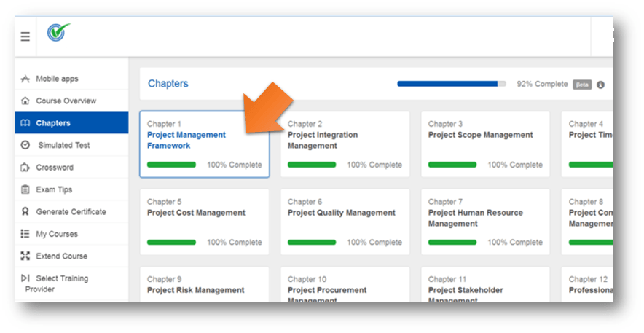The width and height of the screenshot is (644, 333).
Task: Click the Exam Tips clipboard icon
Action: click(x=25, y=189)
